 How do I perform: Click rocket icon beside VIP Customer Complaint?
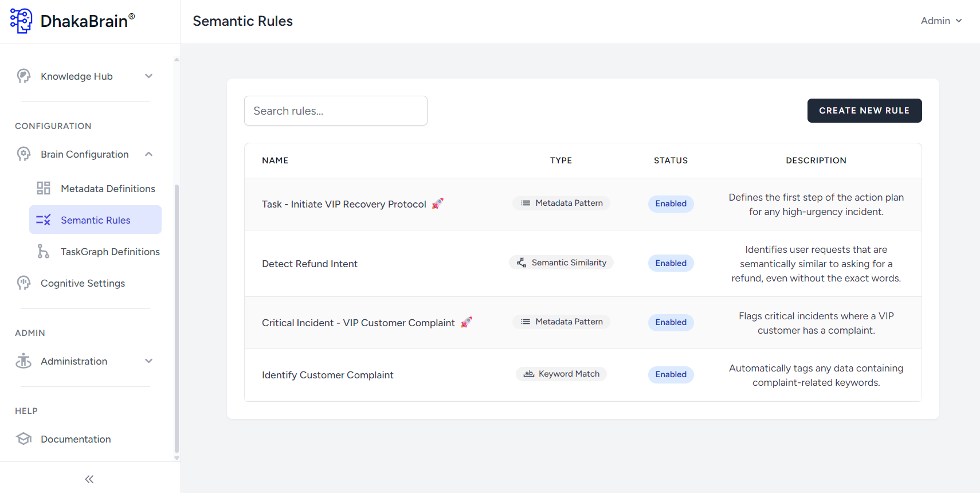click(467, 322)
